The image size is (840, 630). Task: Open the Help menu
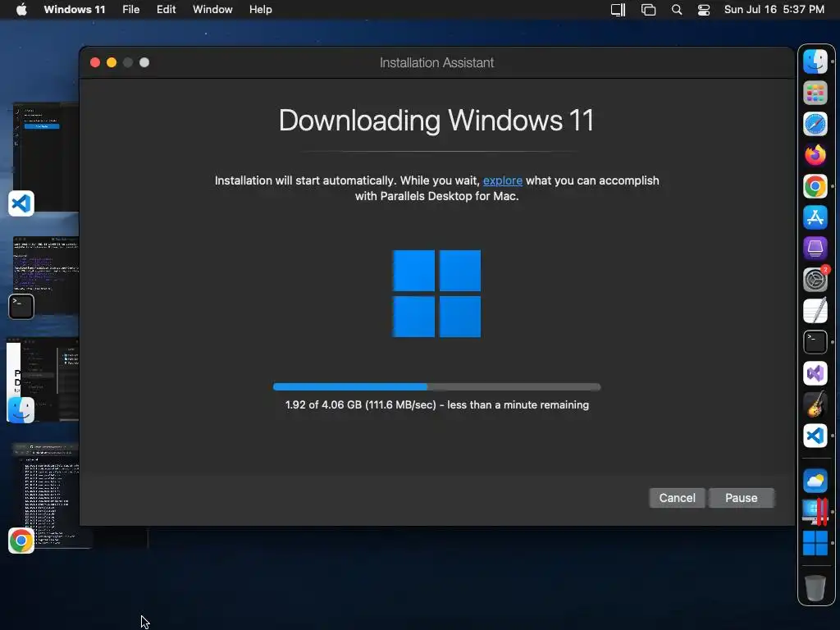point(260,10)
